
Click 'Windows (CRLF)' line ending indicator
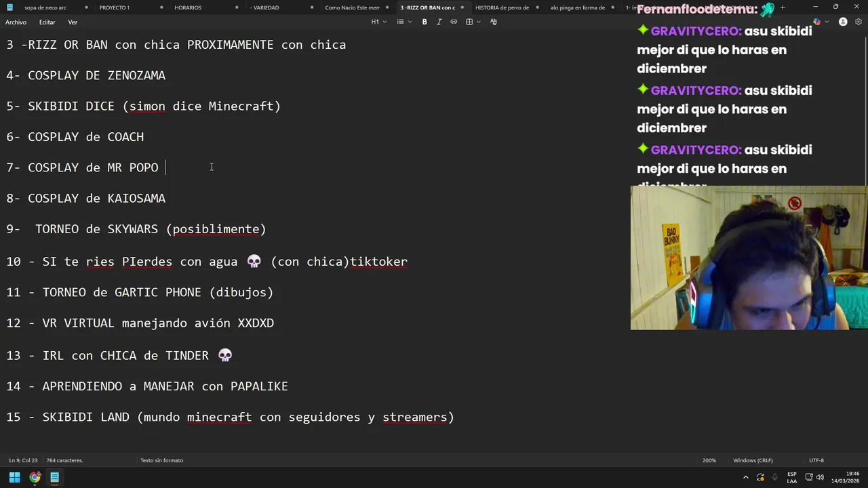pyautogui.click(x=753, y=460)
